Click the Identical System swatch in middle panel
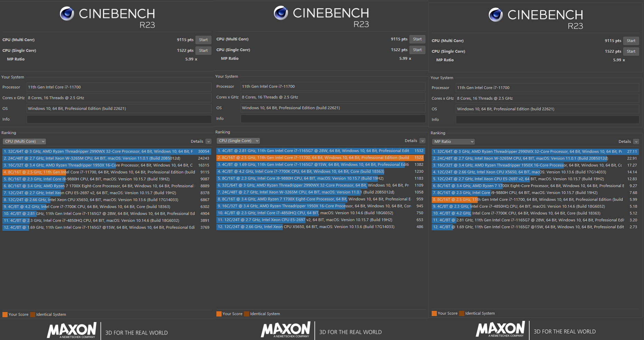Viewport: 644px width, 340px height. pos(246,314)
